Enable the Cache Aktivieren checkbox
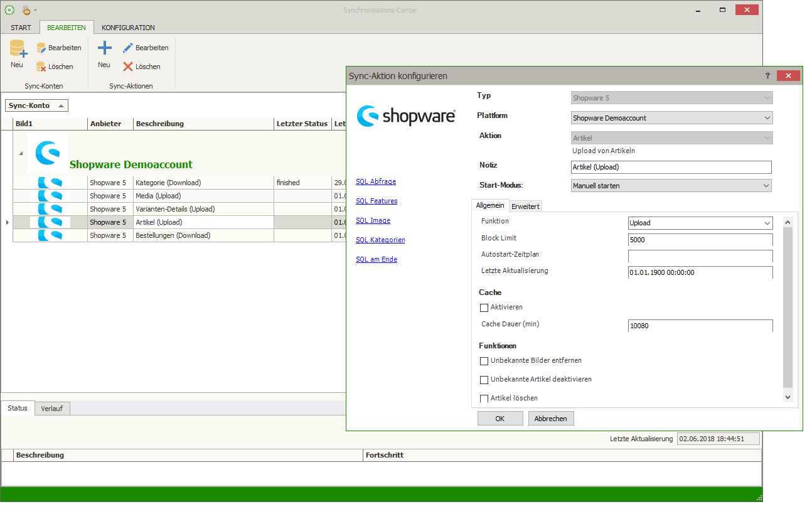The width and height of the screenshot is (812, 509). (x=484, y=308)
